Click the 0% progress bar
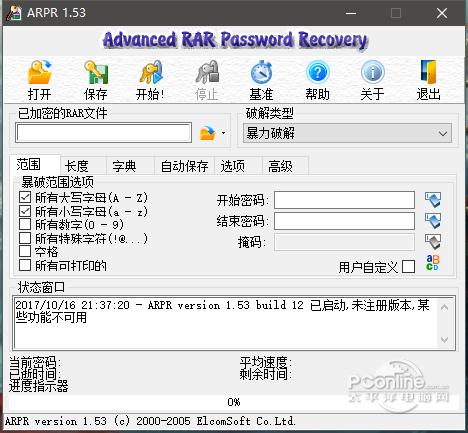Image resolution: width=468 pixels, height=433 pixels. point(233,402)
